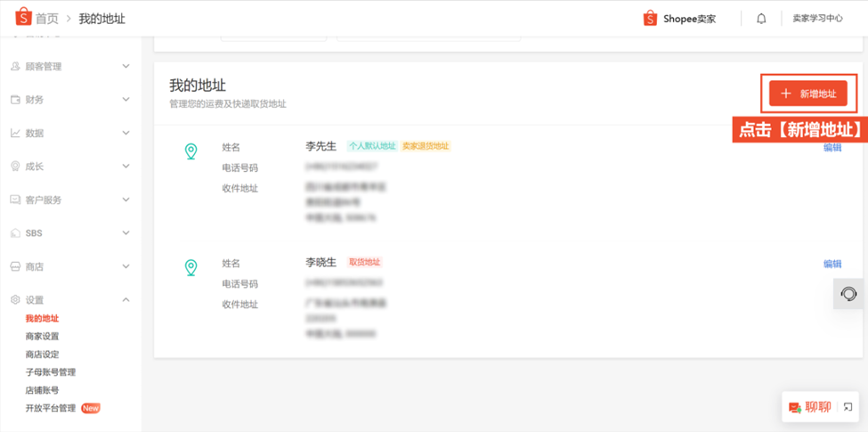
Task: Click 编辑 link for 李先生's address
Action: [832, 148]
